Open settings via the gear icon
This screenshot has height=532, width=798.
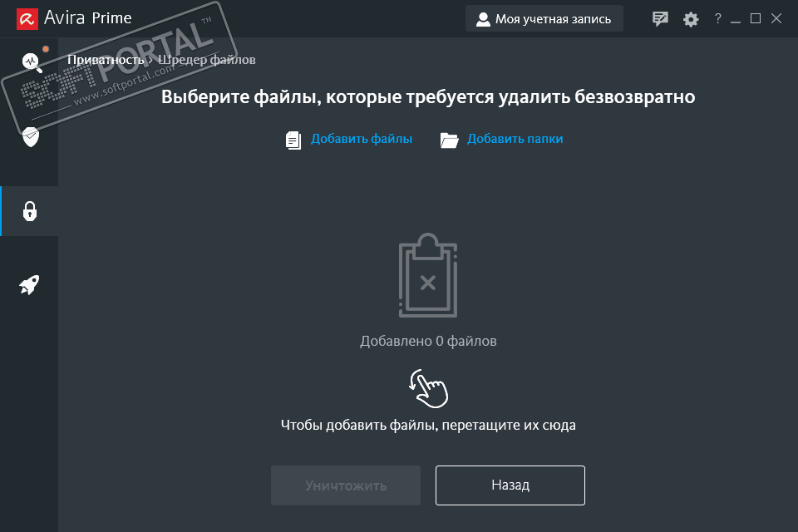(691, 20)
